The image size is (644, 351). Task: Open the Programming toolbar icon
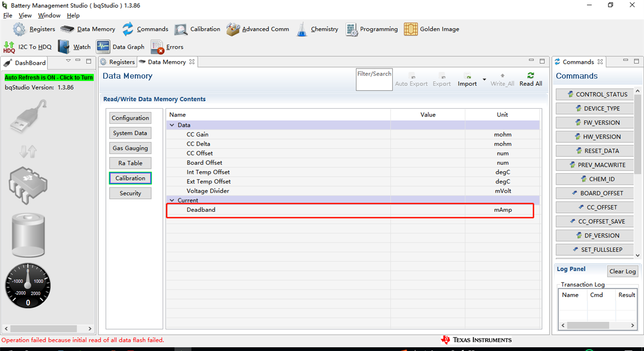tap(351, 29)
